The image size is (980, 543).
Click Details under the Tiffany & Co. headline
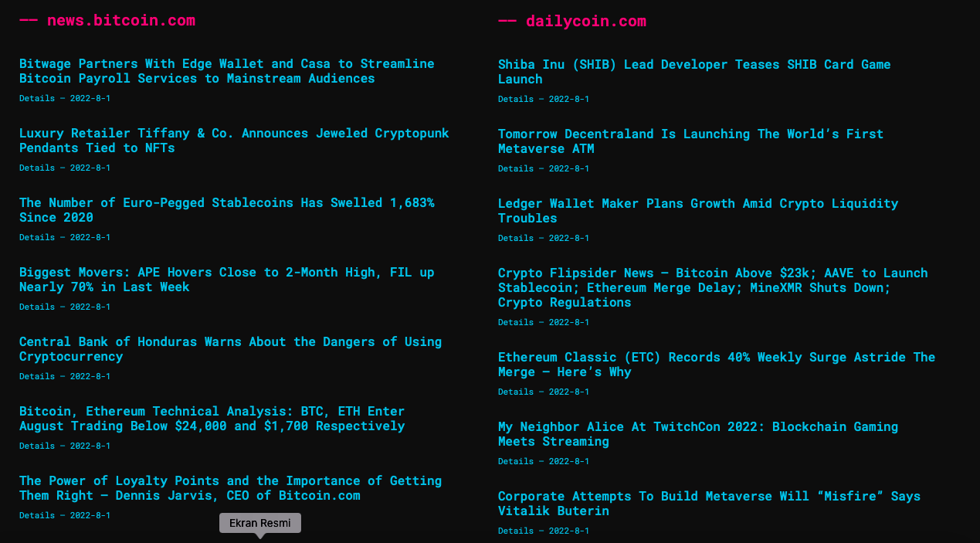[x=37, y=168]
